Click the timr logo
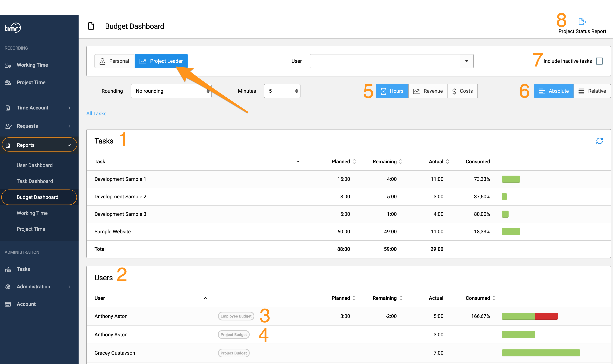Image resolution: width=613 pixels, height=364 pixels. pyautogui.click(x=13, y=28)
